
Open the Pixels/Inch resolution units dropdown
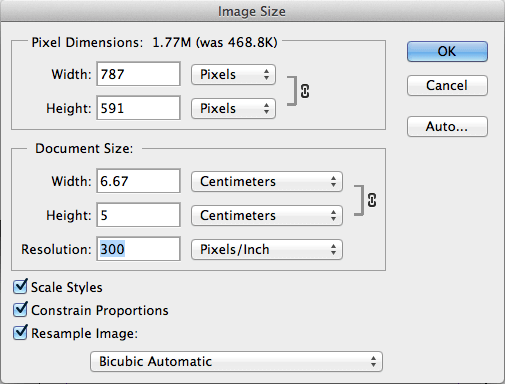pos(267,249)
